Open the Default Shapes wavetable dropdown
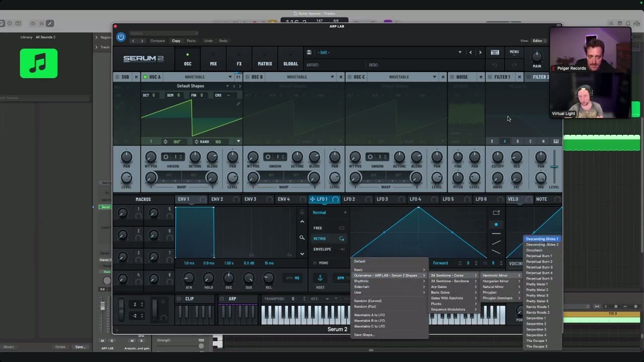Image resolution: width=644 pixels, height=362 pixels. coord(191,86)
